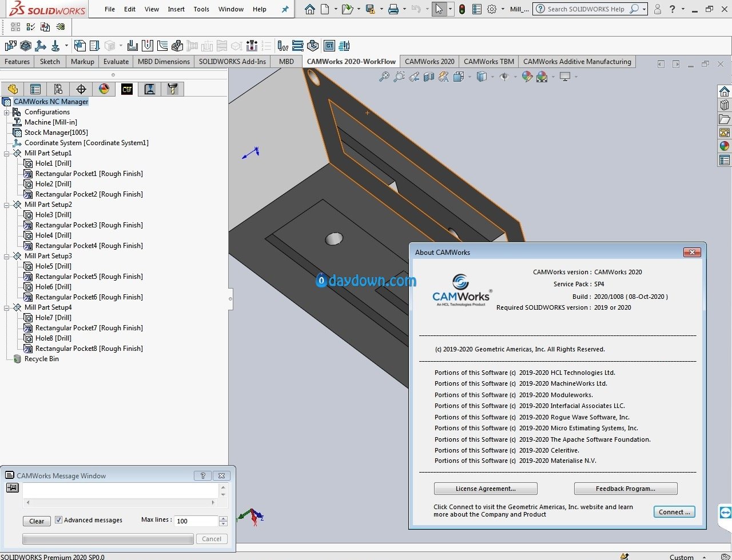
Task: Switch to the PropertyManager tab icon
Action: point(35,89)
